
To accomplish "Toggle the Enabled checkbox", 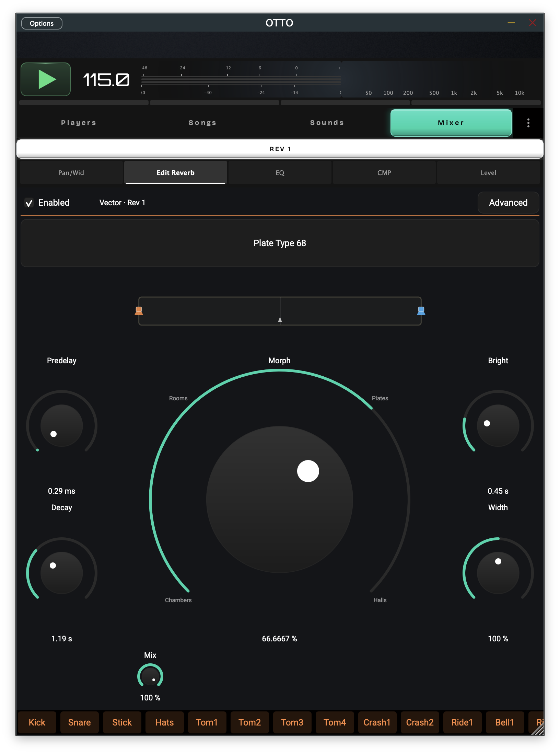I will [x=29, y=203].
